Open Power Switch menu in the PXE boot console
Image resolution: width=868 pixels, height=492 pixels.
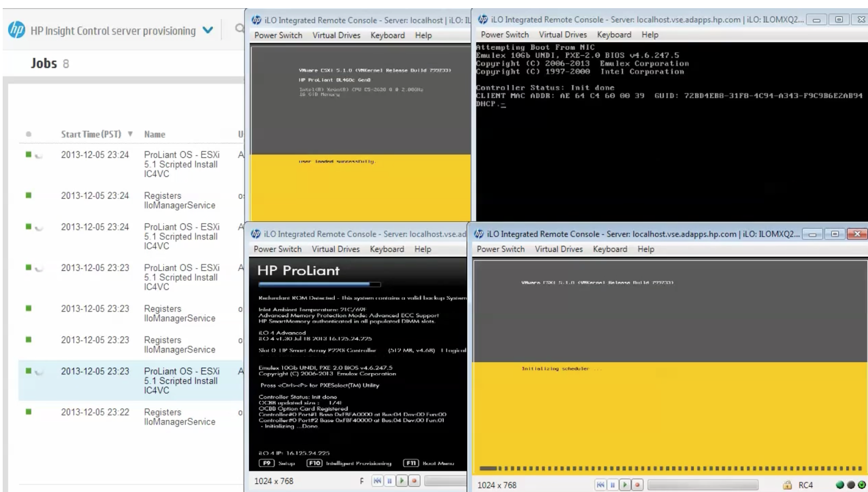point(505,35)
